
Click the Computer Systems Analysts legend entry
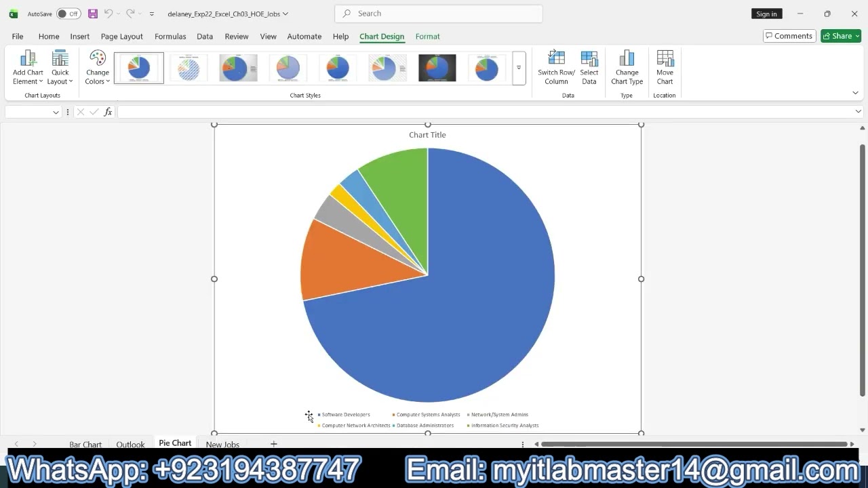point(426,415)
